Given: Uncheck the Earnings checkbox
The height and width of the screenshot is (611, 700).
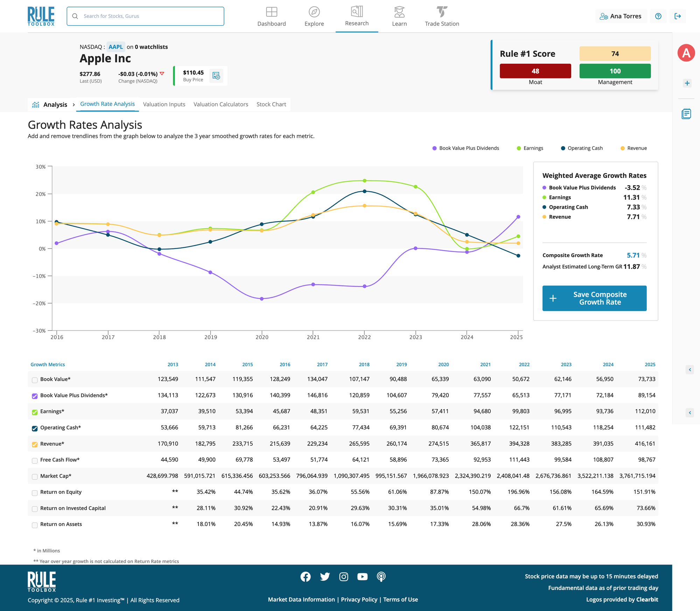Looking at the screenshot, I should click(x=35, y=412).
